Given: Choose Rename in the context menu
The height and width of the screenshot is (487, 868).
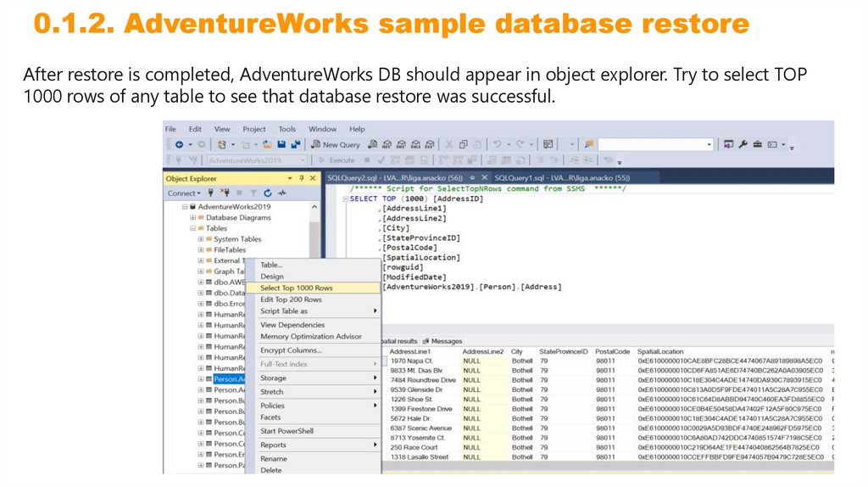Looking at the screenshot, I should (x=313, y=459).
